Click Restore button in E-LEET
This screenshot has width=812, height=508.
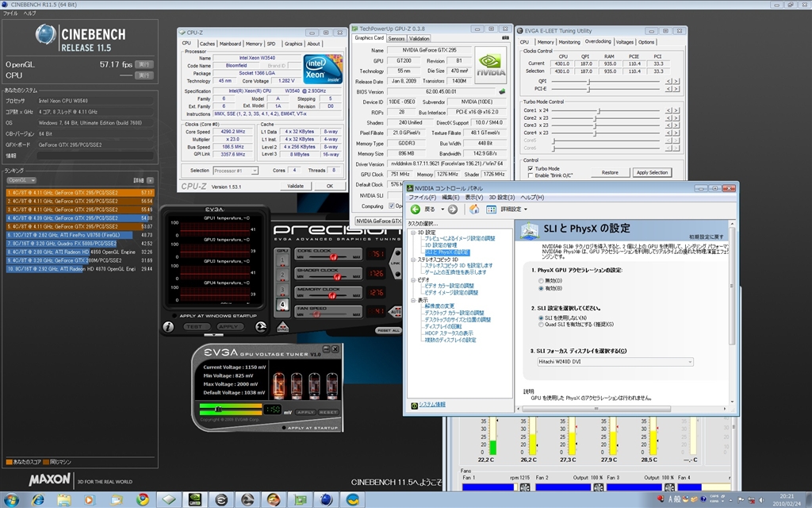coord(610,172)
